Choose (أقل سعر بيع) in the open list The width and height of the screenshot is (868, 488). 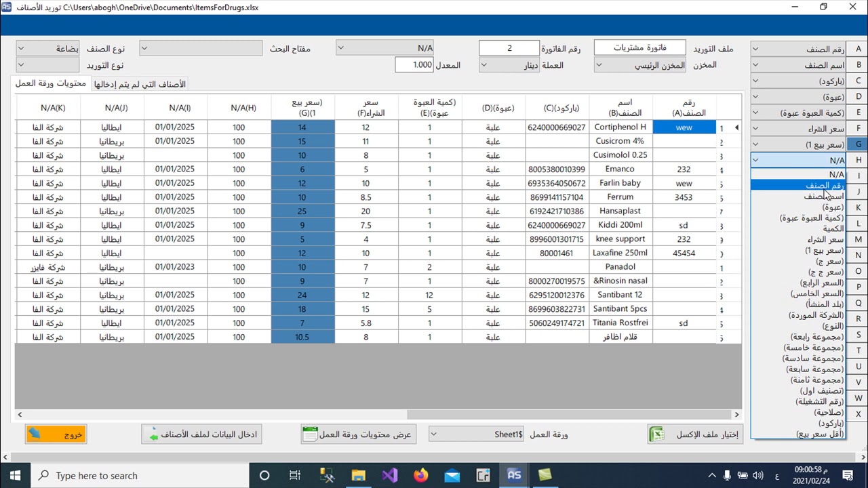coord(798,434)
